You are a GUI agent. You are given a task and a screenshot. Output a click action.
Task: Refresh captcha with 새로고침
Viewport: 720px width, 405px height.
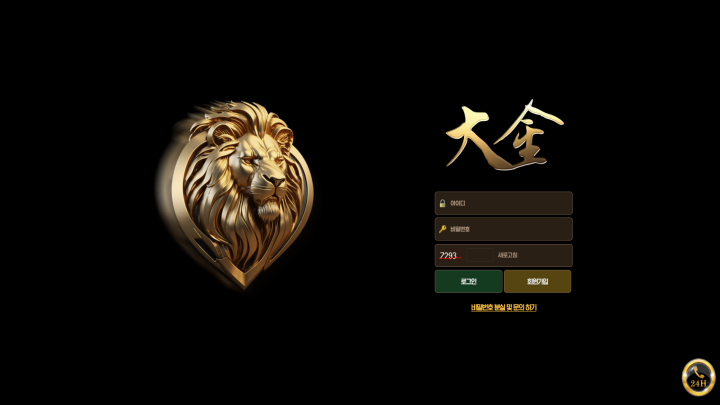coord(507,255)
